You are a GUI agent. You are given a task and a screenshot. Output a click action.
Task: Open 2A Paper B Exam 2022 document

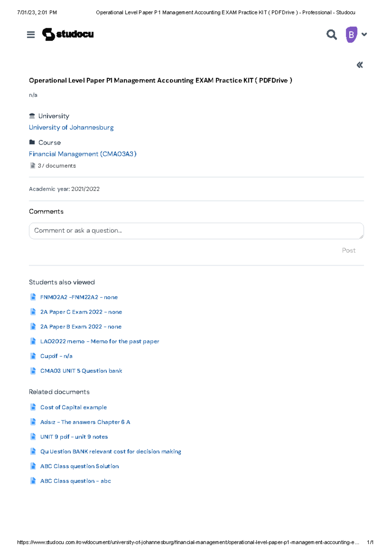[81, 327]
